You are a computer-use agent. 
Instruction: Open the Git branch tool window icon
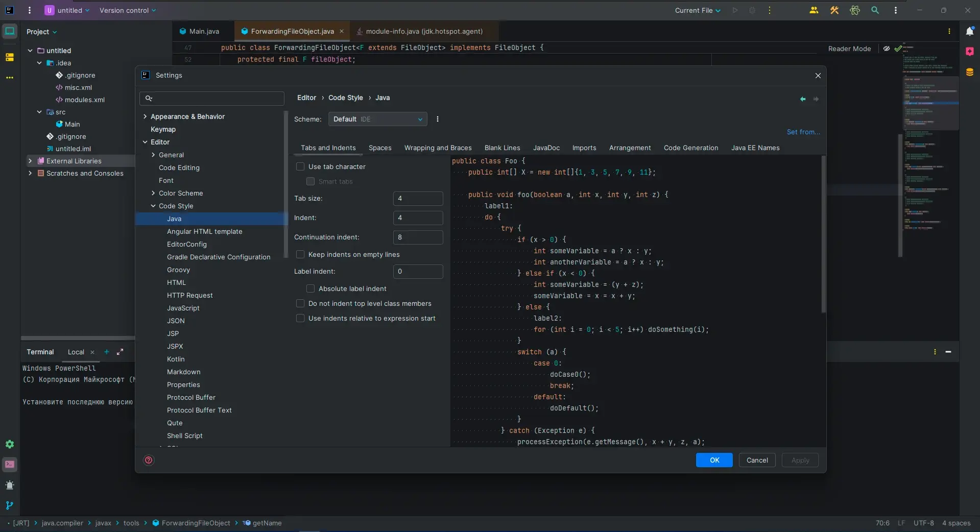tap(10, 505)
